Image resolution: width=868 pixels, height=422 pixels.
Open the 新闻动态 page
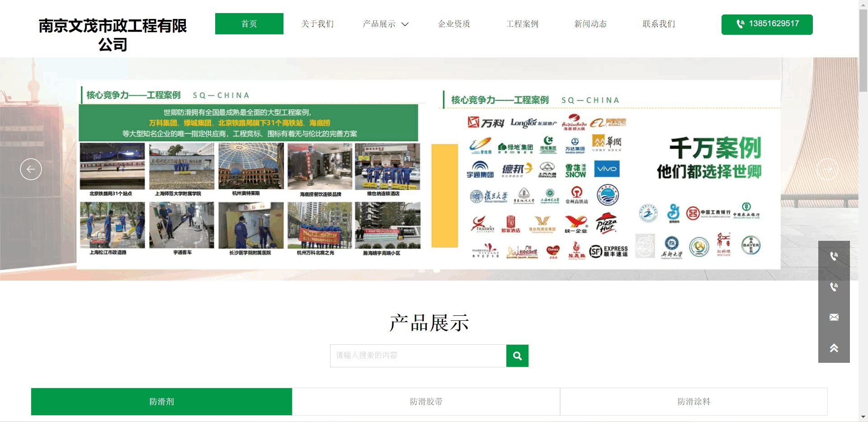[x=590, y=23]
